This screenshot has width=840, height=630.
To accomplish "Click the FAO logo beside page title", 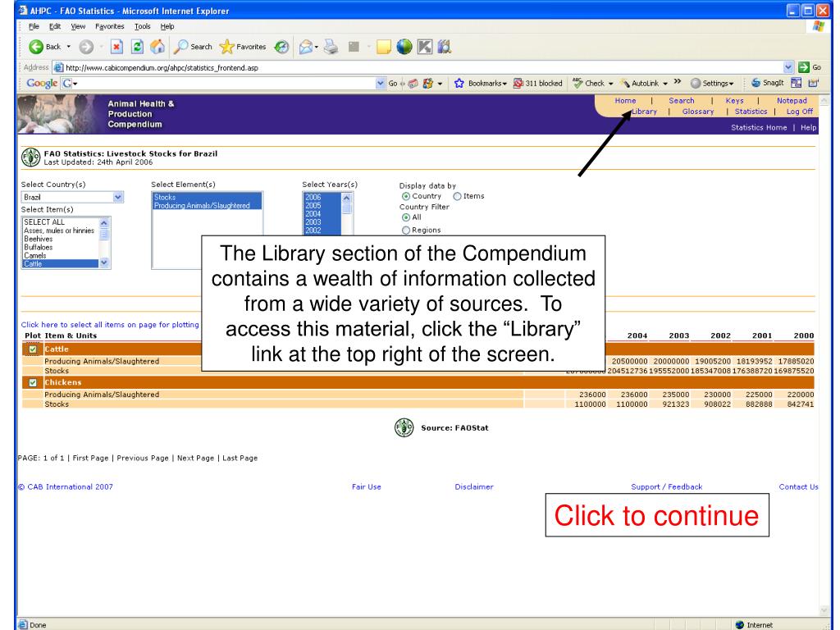I will (x=30, y=157).
